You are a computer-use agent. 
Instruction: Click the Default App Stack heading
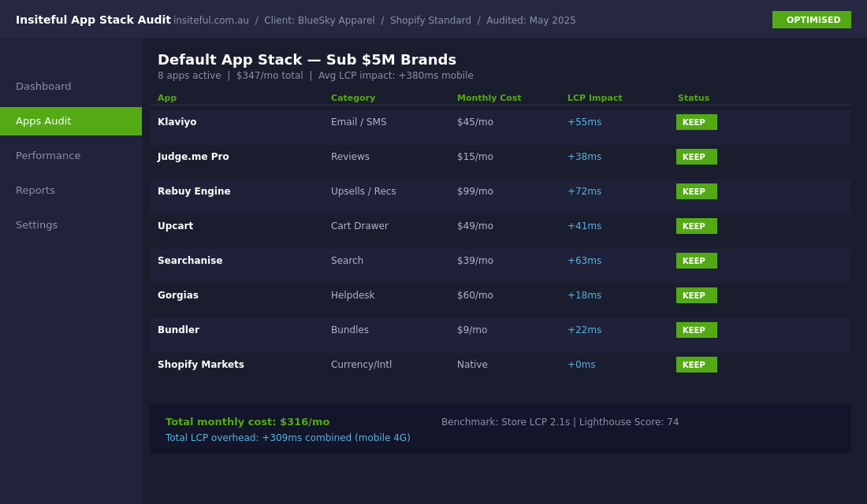coord(307,60)
